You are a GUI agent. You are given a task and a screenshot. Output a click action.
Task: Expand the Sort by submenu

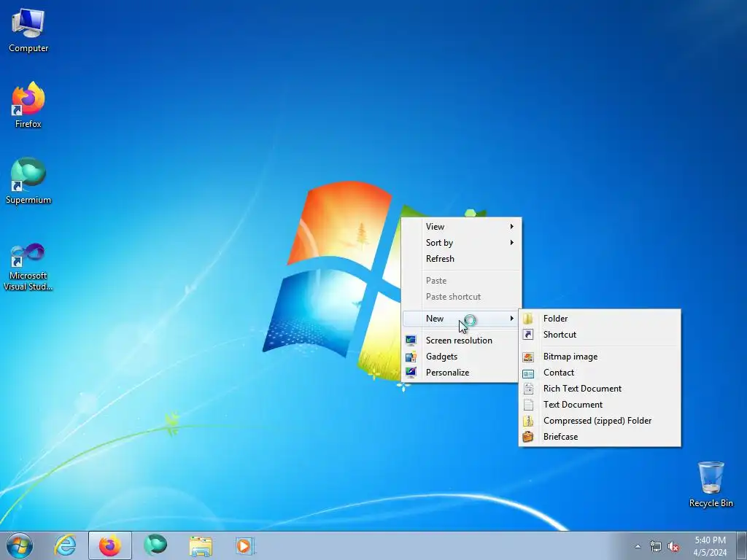coord(462,243)
